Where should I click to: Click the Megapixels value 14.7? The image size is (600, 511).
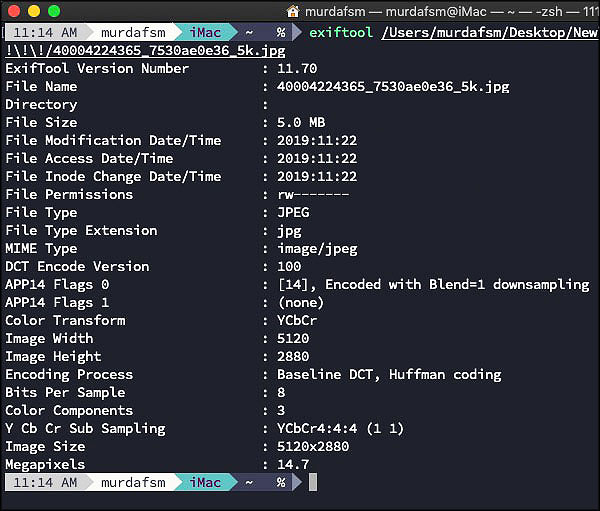pyautogui.click(x=293, y=464)
